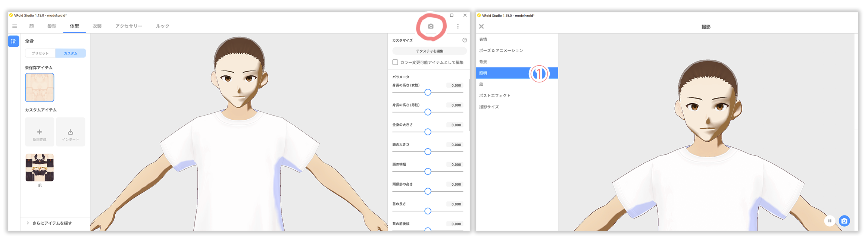Click the camera icon in top toolbar
Viewport: 868px width, 242px height.
click(x=431, y=26)
